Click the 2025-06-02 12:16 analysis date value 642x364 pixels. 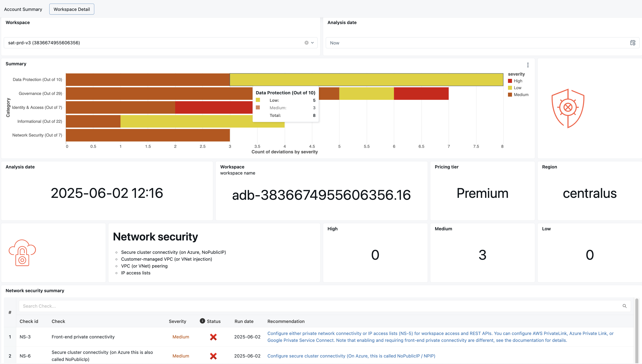point(107,193)
